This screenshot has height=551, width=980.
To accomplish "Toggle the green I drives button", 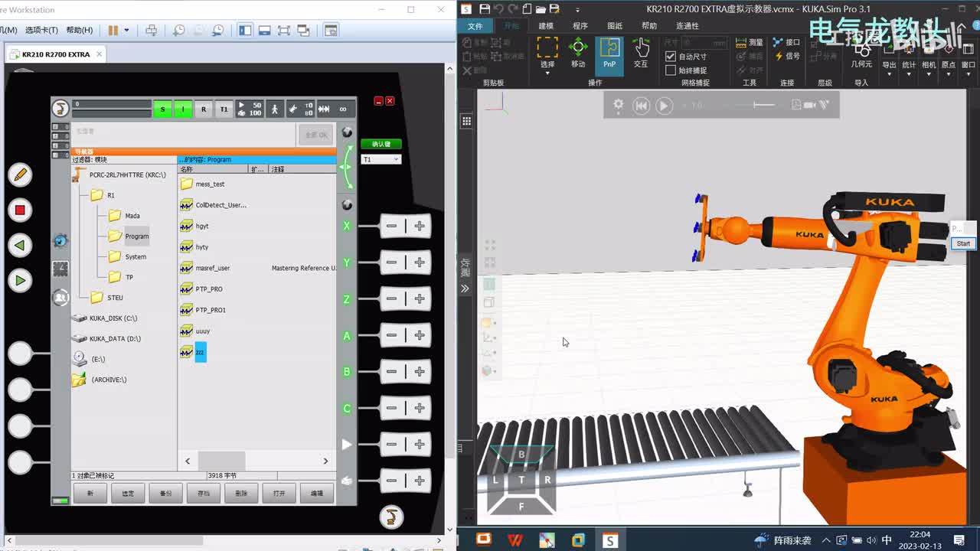I will tap(182, 109).
